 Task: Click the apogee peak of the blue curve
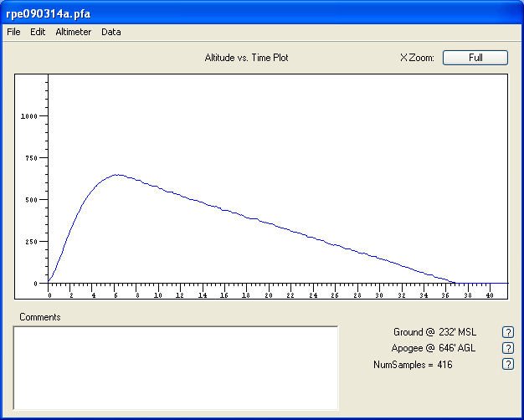point(117,175)
